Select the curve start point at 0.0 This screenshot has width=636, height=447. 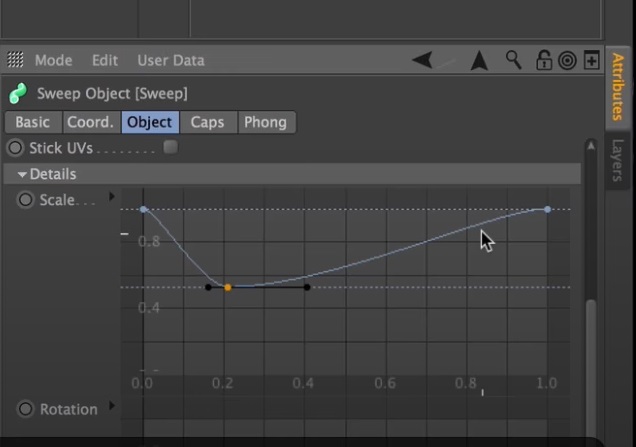click(x=143, y=209)
